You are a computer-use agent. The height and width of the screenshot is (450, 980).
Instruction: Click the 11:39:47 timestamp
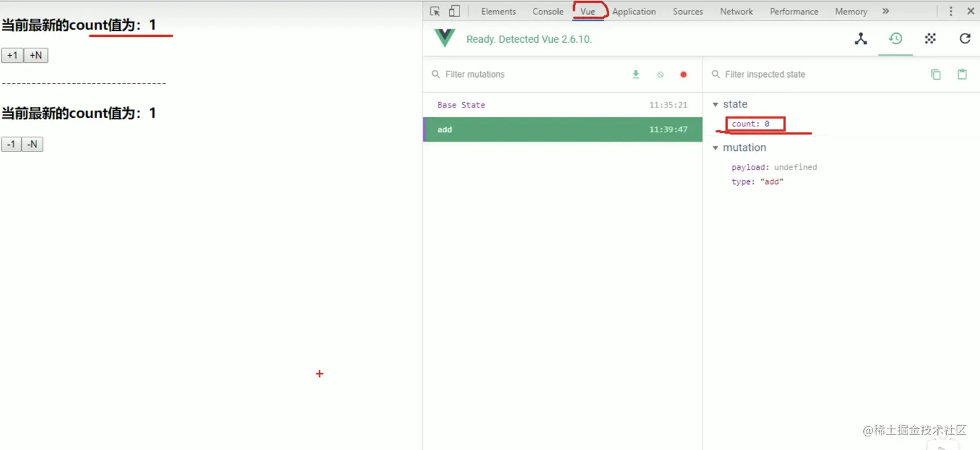(x=668, y=129)
